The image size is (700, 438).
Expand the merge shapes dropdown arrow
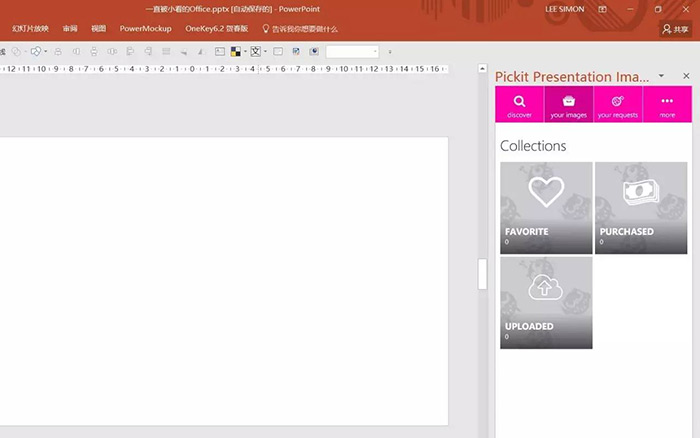click(x=46, y=52)
